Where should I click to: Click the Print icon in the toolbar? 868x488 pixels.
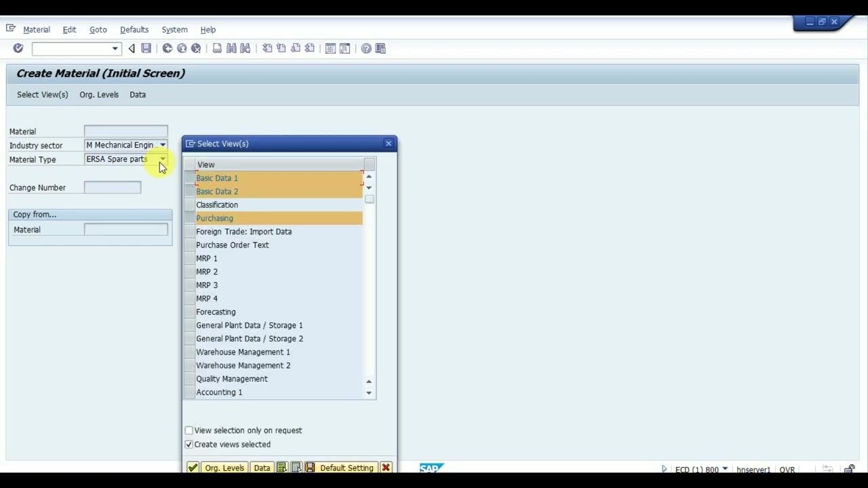217,48
